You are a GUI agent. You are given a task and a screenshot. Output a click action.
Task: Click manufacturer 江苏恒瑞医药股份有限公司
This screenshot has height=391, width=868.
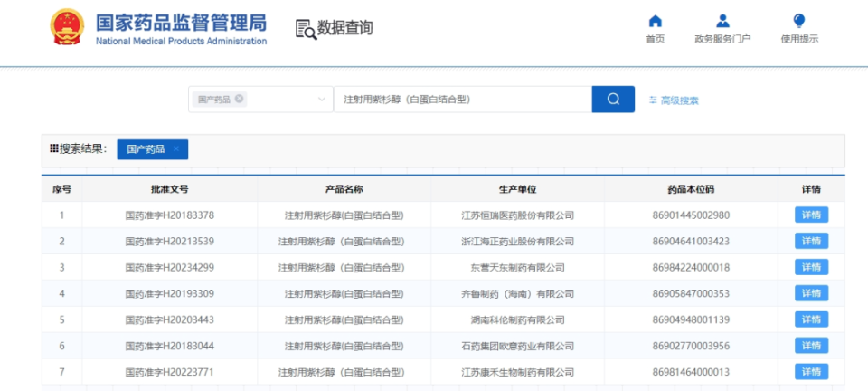coord(517,215)
